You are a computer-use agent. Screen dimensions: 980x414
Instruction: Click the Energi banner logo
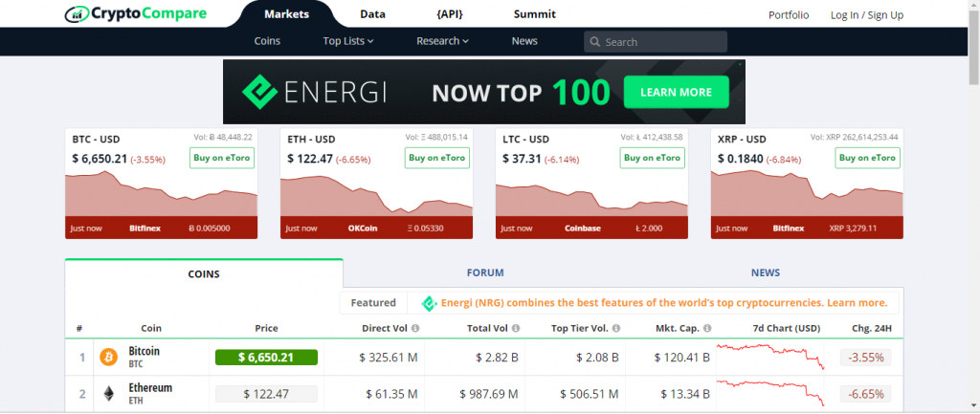313,93
